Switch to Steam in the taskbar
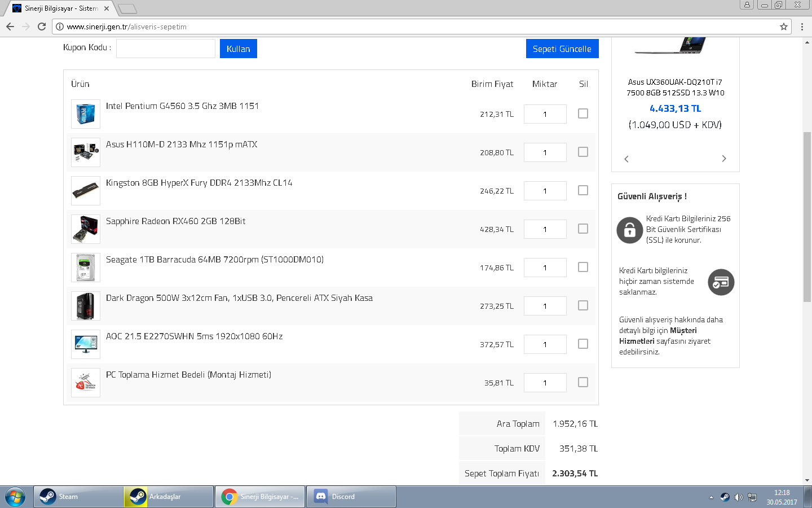The image size is (812, 508). [x=78, y=497]
